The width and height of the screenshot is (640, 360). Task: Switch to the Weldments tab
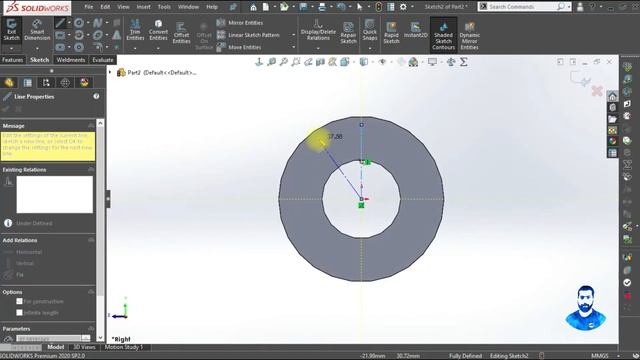pyautogui.click(x=71, y=60)
